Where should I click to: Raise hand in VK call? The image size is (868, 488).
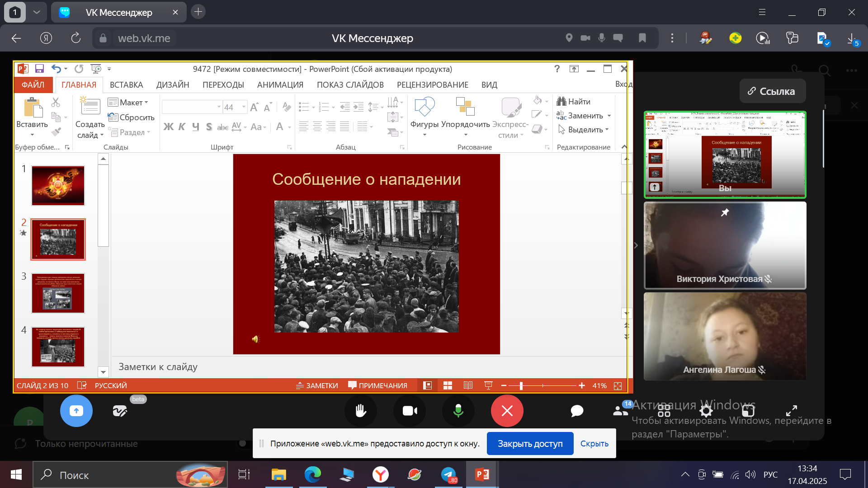361,411
